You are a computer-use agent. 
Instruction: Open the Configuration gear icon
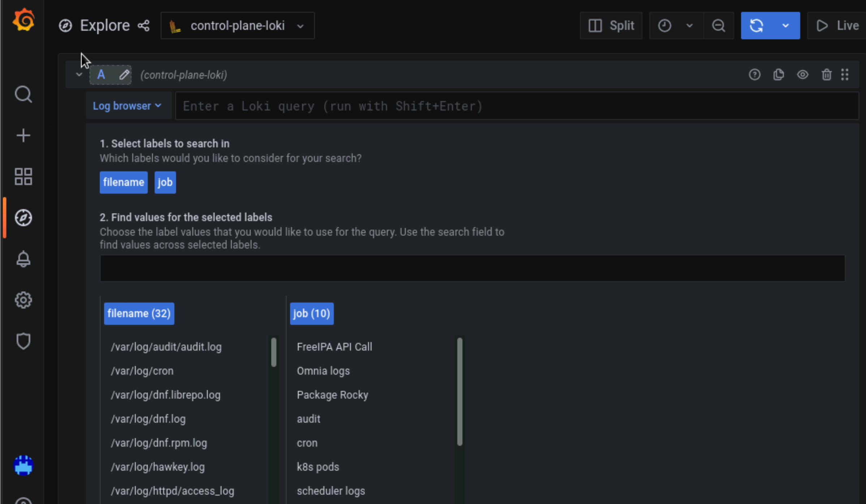(x=23, y=300)
